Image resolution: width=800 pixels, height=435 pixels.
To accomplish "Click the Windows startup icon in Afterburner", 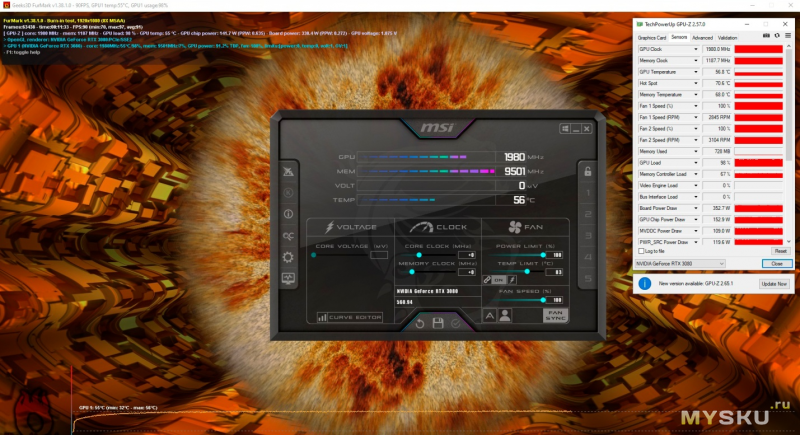I will pyautogui.click(x=565, y=129).
